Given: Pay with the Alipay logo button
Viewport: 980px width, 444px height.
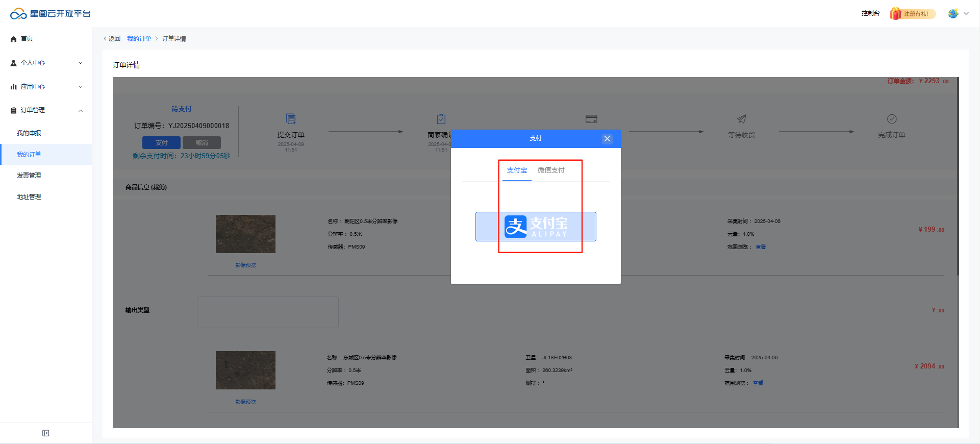Looking at the screenshot, I should pos(536,227).
